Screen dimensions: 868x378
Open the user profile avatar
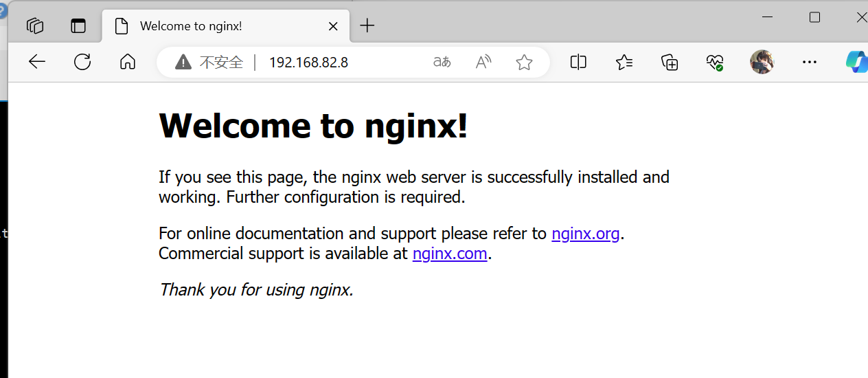coord(762,62)
